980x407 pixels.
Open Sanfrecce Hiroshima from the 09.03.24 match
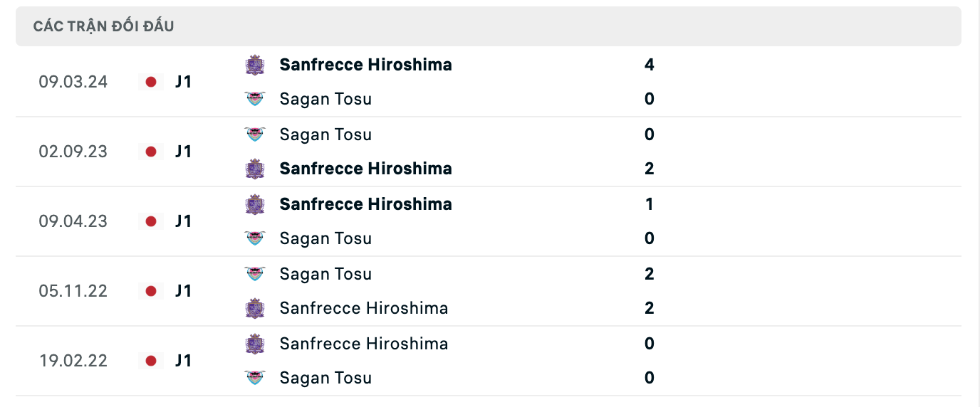365,65
